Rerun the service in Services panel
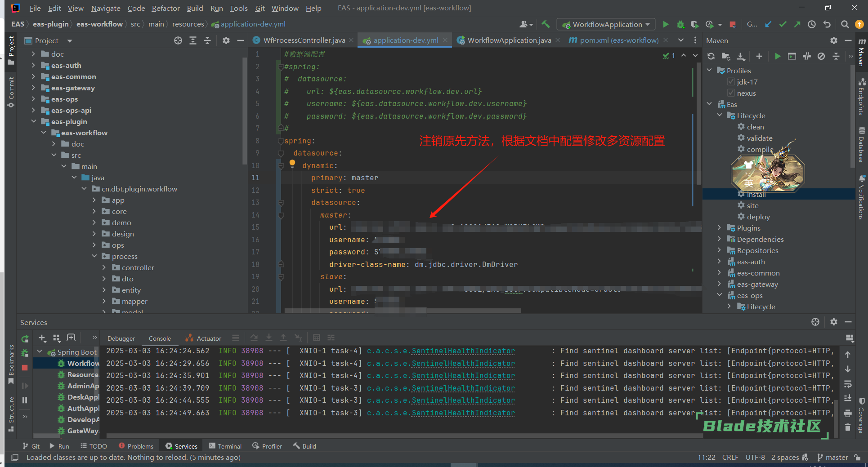Screen dimensions: 868x467 (25, 338)
